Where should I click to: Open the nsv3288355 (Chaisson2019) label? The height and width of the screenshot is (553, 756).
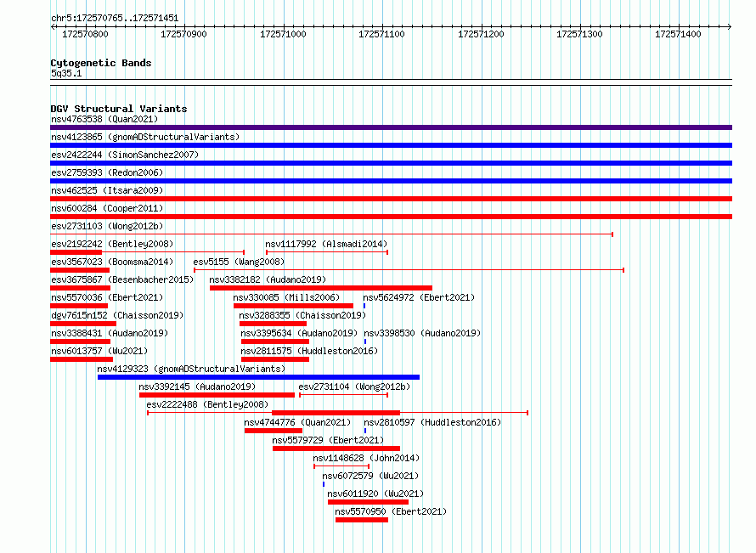pos(302,315)
